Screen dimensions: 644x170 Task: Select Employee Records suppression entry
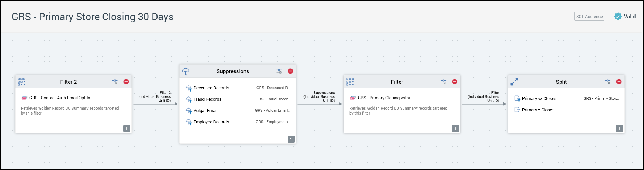(x=211, y=122)
